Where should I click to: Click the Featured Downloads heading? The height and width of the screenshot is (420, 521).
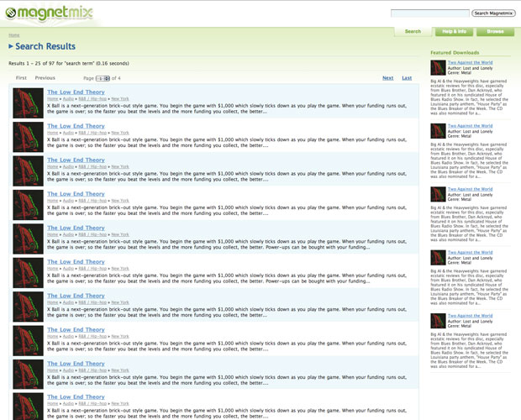(x=455, y=52)
